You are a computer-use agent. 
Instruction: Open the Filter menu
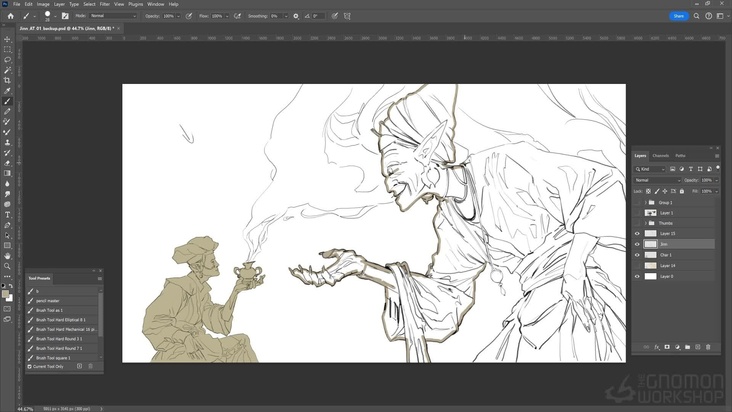[105, 4]
